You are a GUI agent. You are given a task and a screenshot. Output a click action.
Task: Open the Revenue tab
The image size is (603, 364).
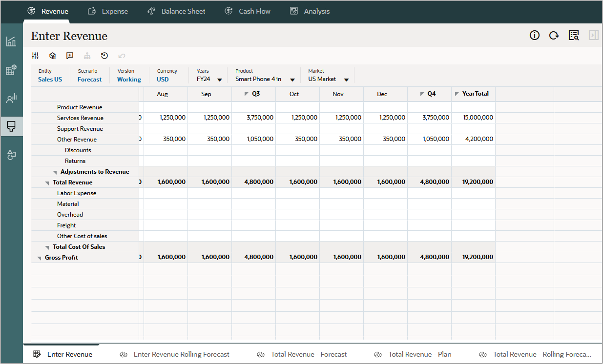click(47, 11)
